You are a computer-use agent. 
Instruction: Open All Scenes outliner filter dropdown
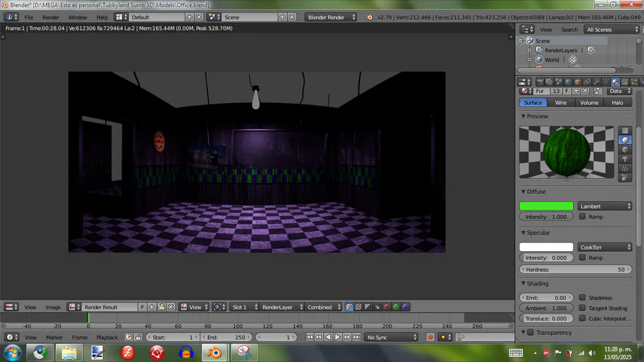[x=612, y=29]
